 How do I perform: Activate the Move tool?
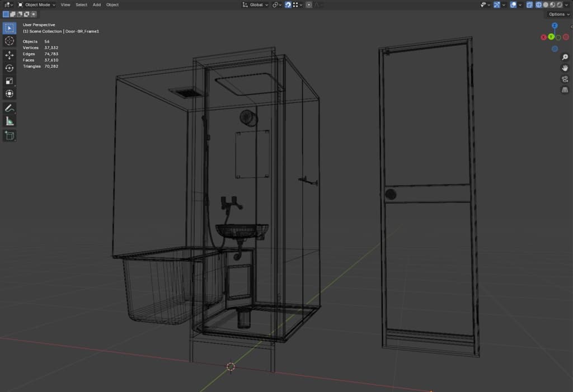10,55
